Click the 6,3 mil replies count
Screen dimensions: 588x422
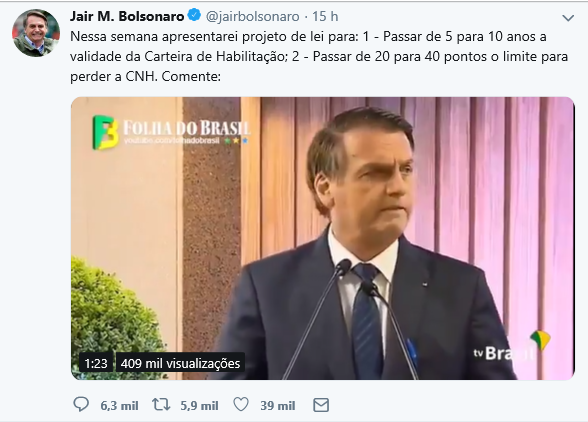[119, 406]
